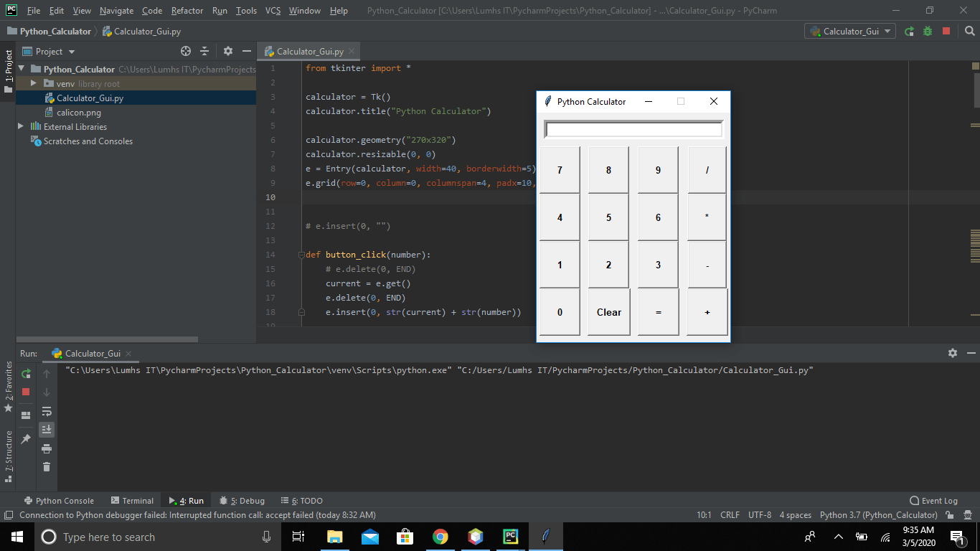Expand the venv library root node
Screen dimensions: 980x551
click(32, 83)
